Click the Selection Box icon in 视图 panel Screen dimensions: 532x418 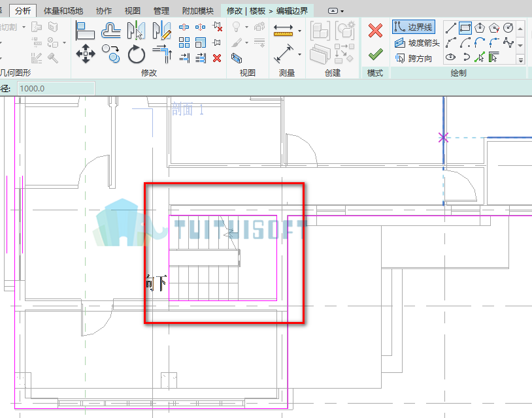[x=237, y=58]
